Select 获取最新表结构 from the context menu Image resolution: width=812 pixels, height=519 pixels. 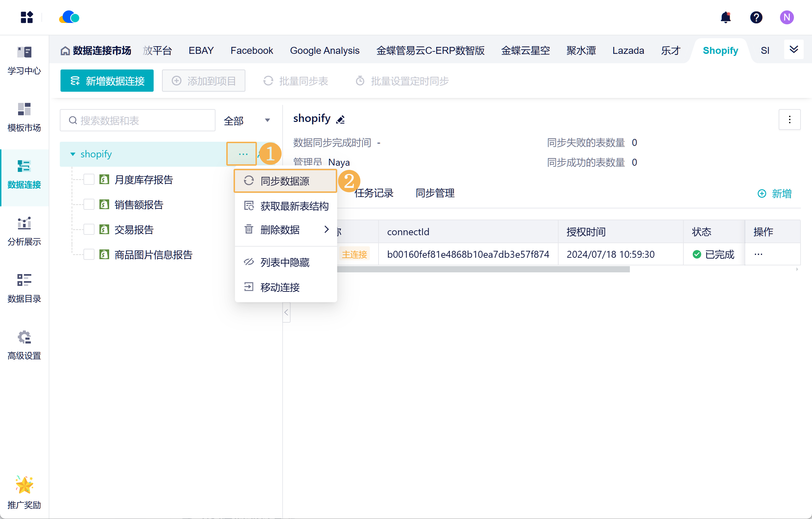tap(294, 206)
